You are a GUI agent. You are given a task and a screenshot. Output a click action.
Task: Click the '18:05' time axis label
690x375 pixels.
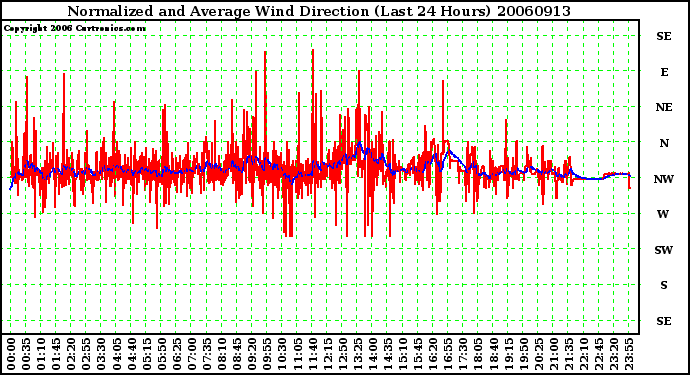coord(478,354)
